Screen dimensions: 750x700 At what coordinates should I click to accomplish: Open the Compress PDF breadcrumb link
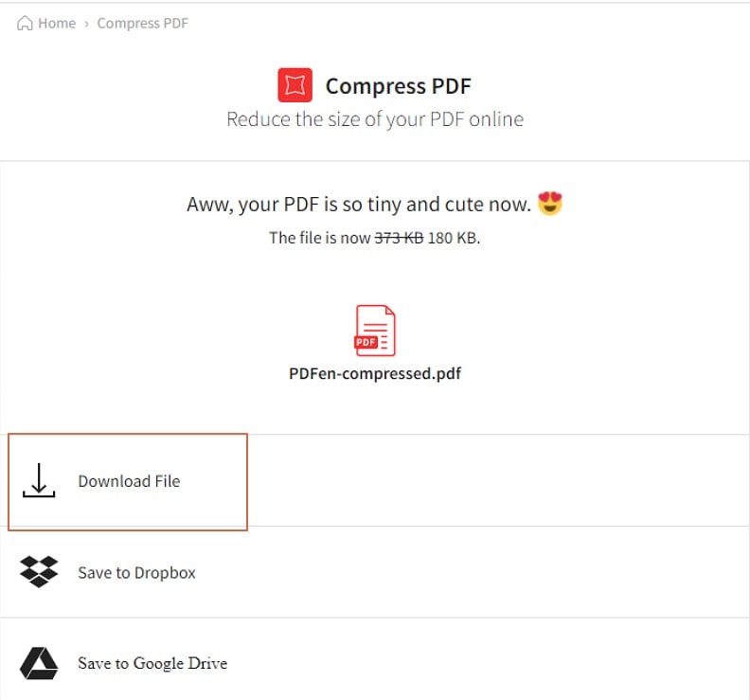click(143, 23)
